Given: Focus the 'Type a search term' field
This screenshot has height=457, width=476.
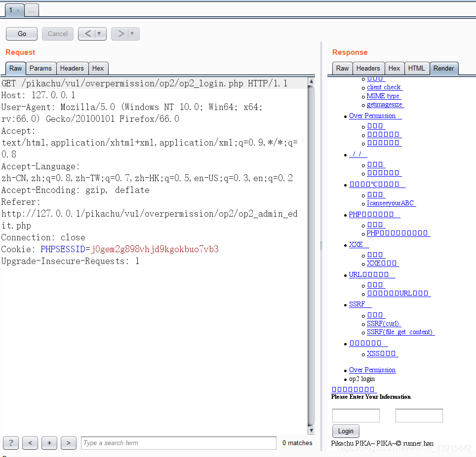Looking at the screenshot, I should point(179,443).
